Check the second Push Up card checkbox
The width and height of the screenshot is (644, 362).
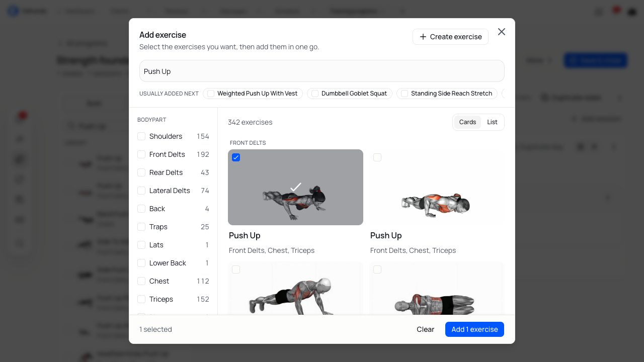377,157
